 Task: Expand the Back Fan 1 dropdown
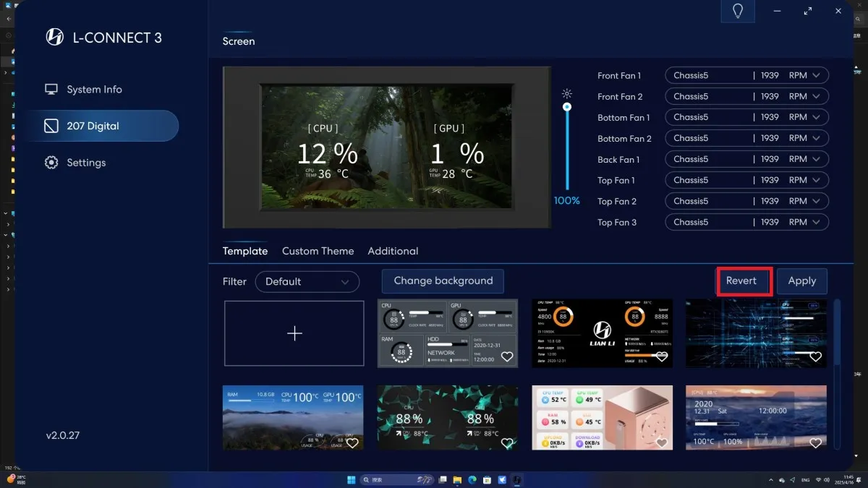coord(746,159)
